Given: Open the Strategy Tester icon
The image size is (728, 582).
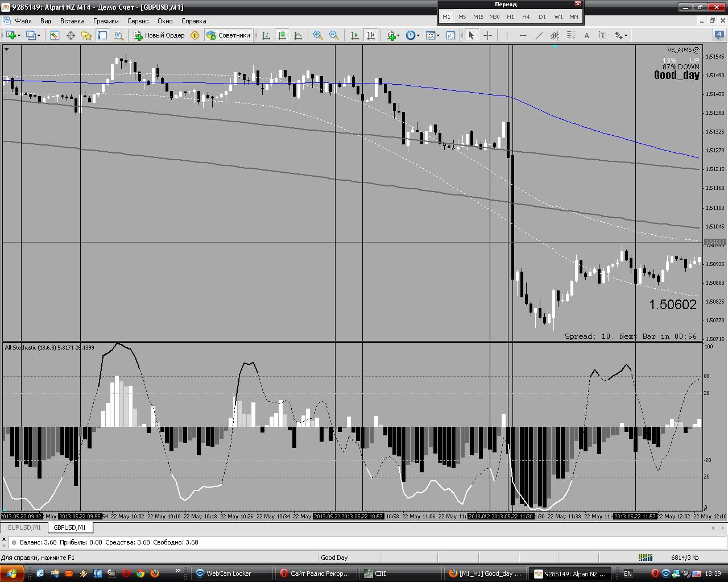Looking at the screenshot, I should point(118,35).
